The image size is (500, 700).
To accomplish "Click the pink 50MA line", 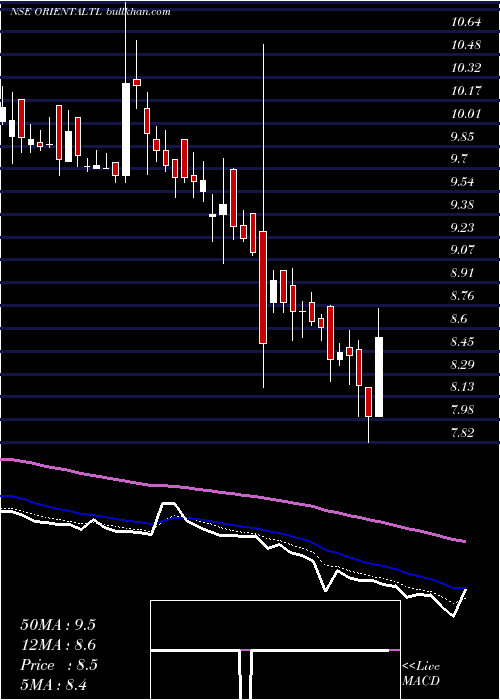I will pos(232,493).
